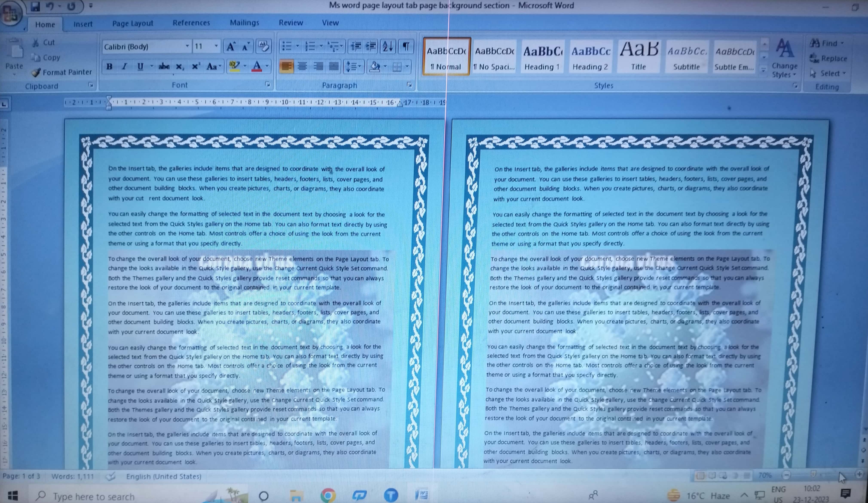Toggle center text alignment
868x503 pixels.
302,66
